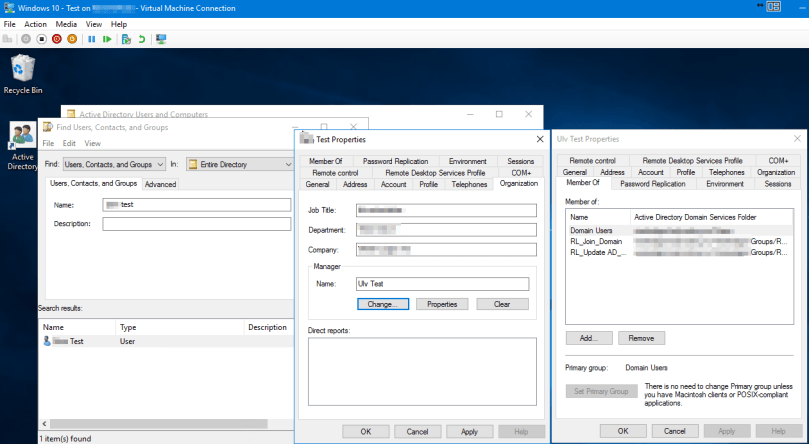Select the RL_Join_Domain group entry
Screen dimensions: 809x444
tap(595, 241)
